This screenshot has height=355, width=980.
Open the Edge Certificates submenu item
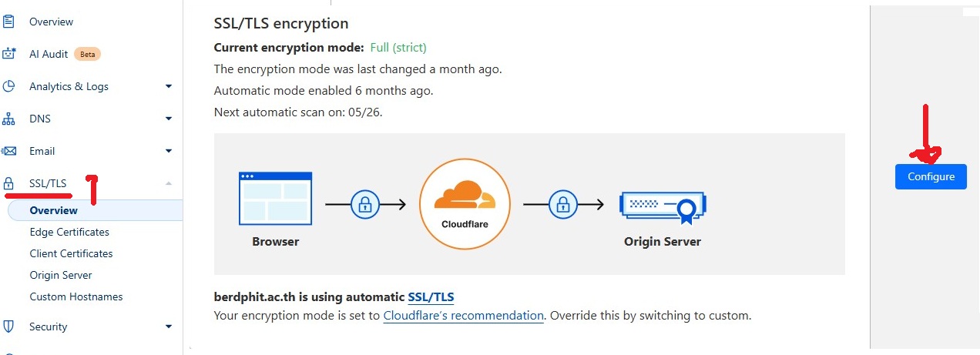(x=69, y=232)
